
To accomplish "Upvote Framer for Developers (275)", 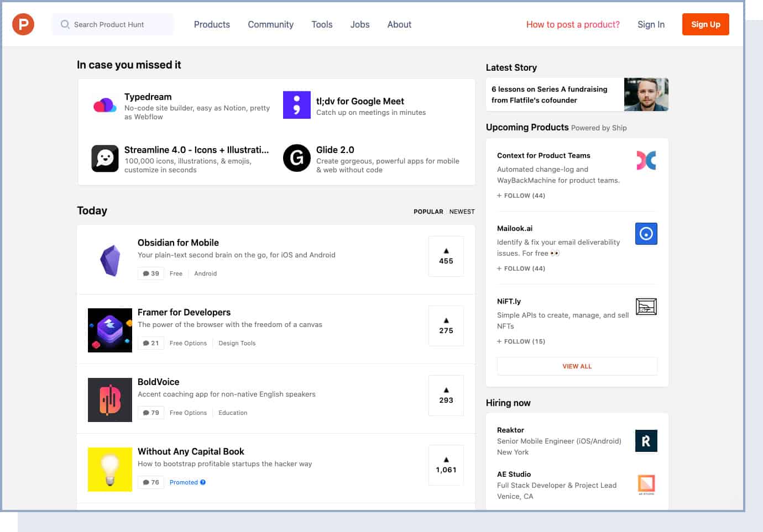I will tap(446, 326).
